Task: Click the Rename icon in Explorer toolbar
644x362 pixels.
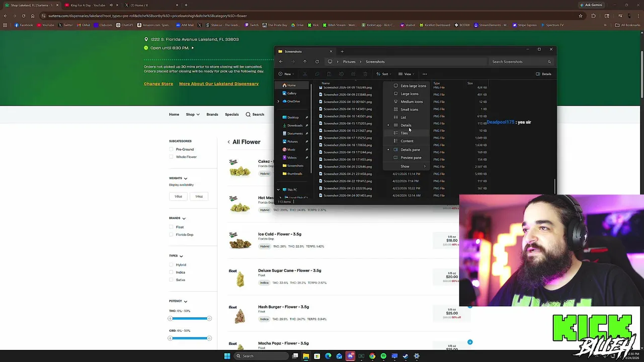Action: click(341, 74)
